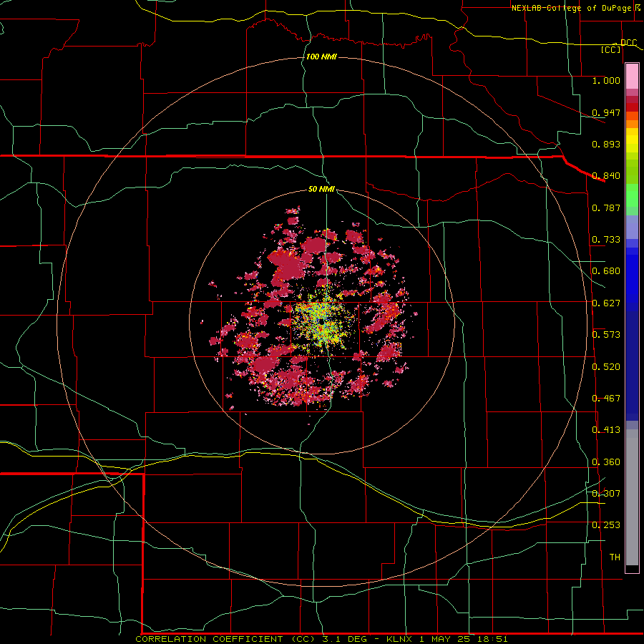Click the 0.360 scale label
The image size is (644, 644).
[606, 462]
